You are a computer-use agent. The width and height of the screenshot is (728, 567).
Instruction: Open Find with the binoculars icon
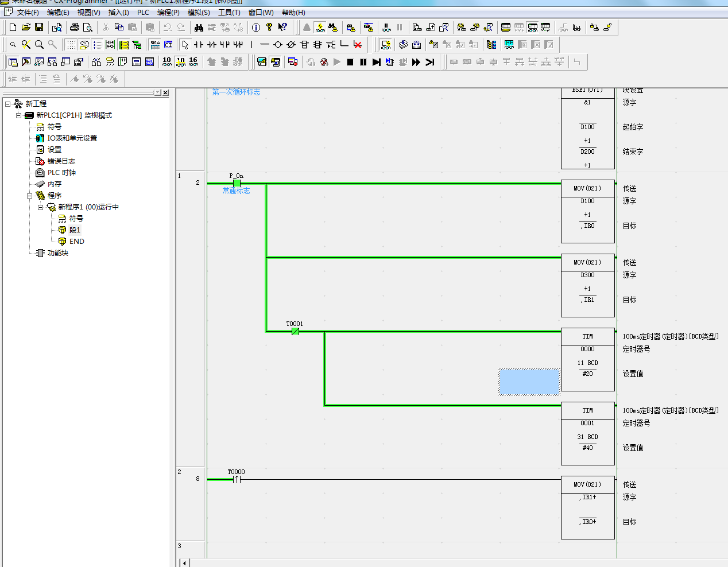[x=199, y=27]
